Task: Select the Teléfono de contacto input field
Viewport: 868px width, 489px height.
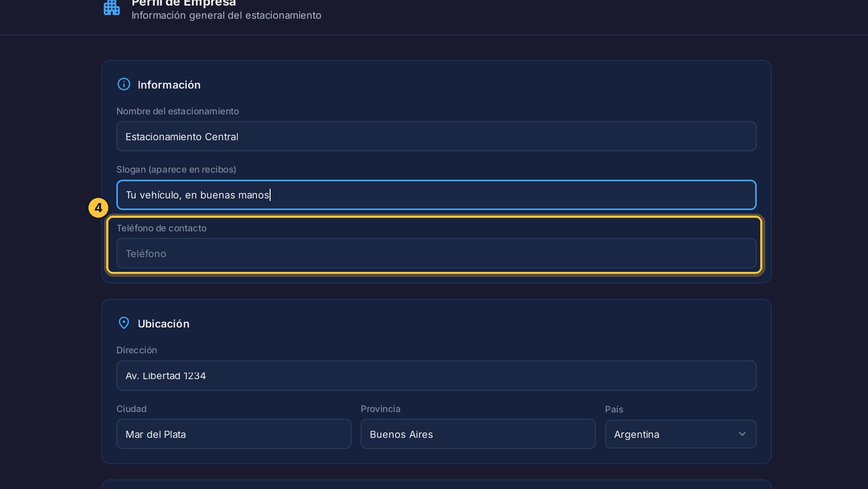Action: (436, 253)
